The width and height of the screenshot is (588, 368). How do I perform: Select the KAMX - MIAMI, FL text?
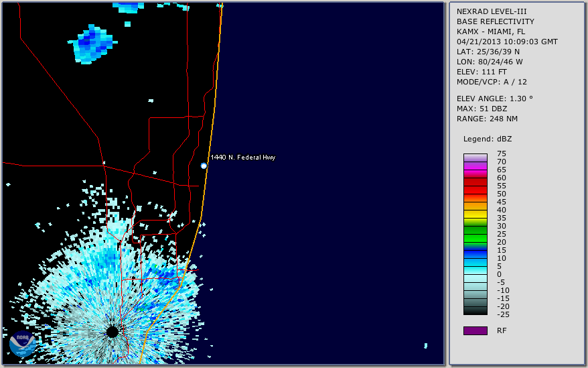491,32
